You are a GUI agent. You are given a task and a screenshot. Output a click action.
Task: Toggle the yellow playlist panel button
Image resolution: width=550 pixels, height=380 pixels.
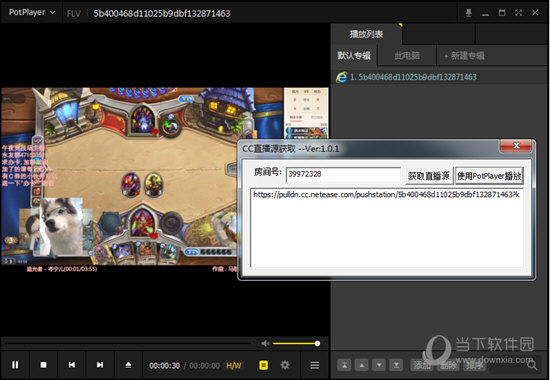263,365
